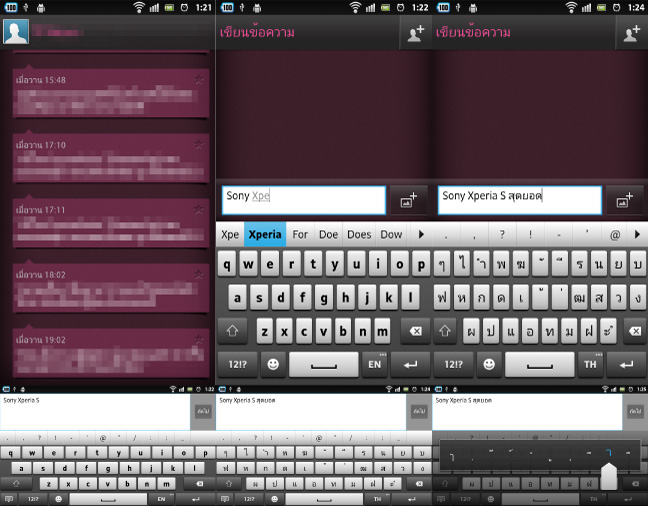648x506 pixels.
Task: Star the message sent yesterday at 17:10
Action: (x=199, y=144)
